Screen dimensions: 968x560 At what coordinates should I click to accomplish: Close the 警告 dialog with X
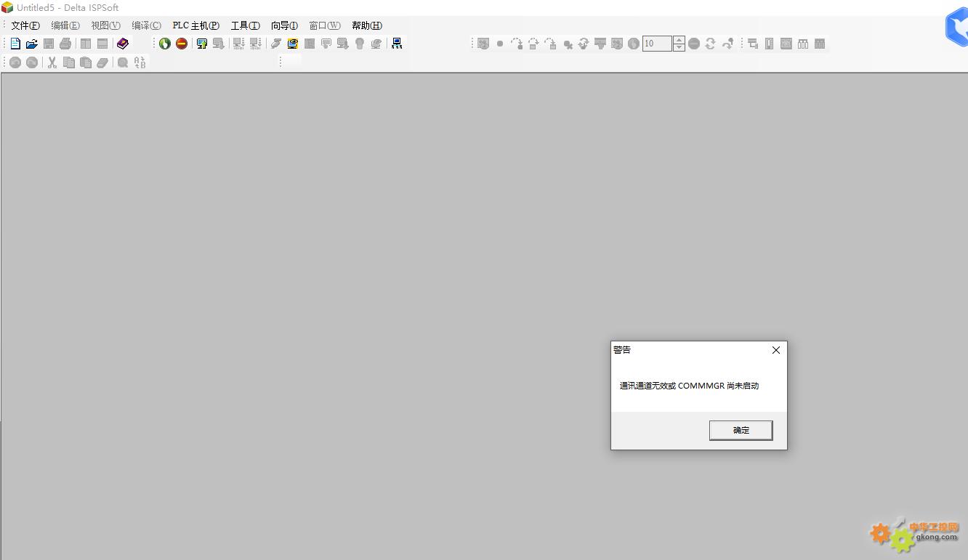coord(775,350)
